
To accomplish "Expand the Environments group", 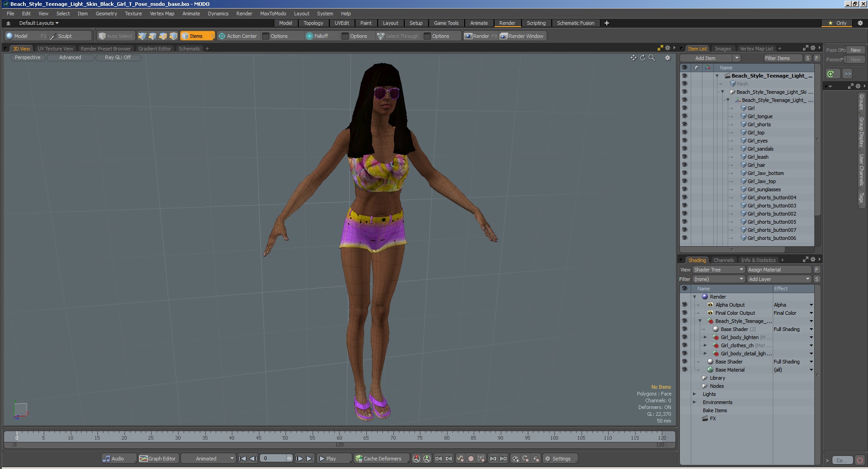I will [x=695, y=402].
